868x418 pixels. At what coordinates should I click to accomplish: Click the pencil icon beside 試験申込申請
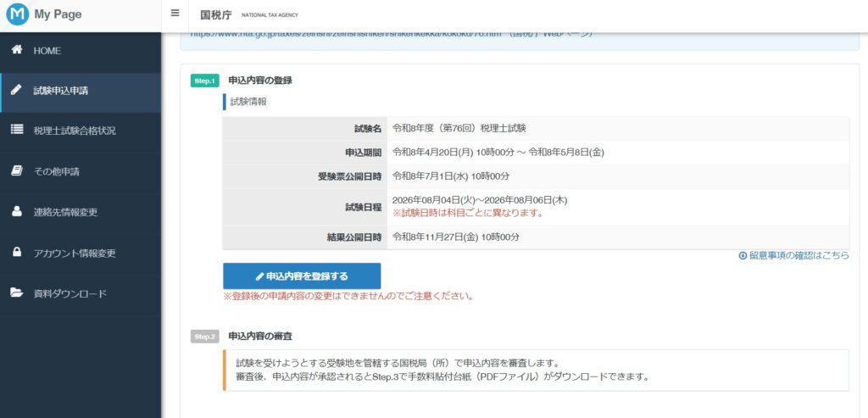point(16,90)
